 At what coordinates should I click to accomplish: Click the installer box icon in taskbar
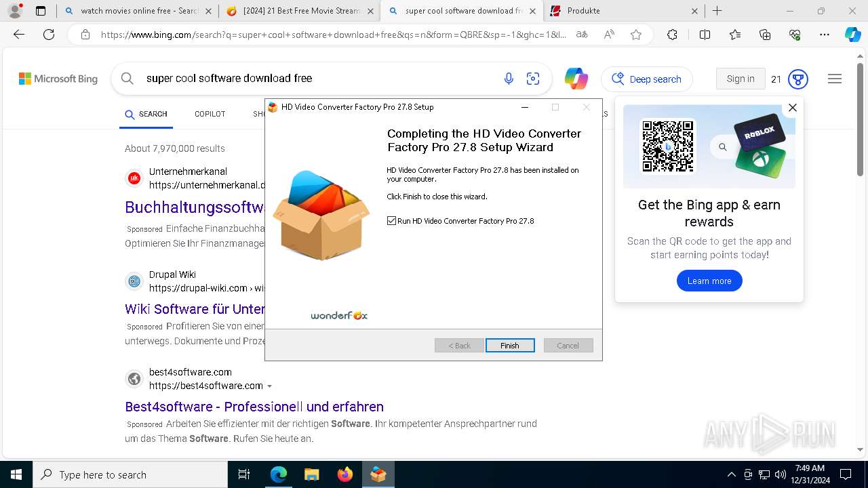pos(378,474)
